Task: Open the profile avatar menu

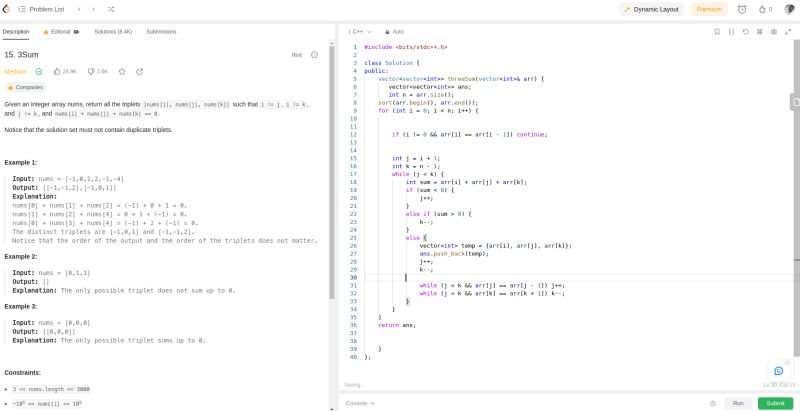Action: (789, 9)
